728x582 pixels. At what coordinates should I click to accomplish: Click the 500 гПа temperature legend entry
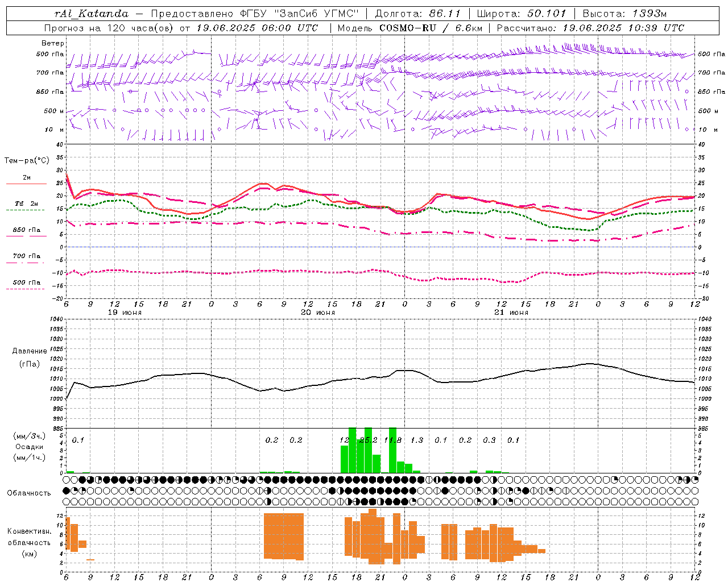26,282
